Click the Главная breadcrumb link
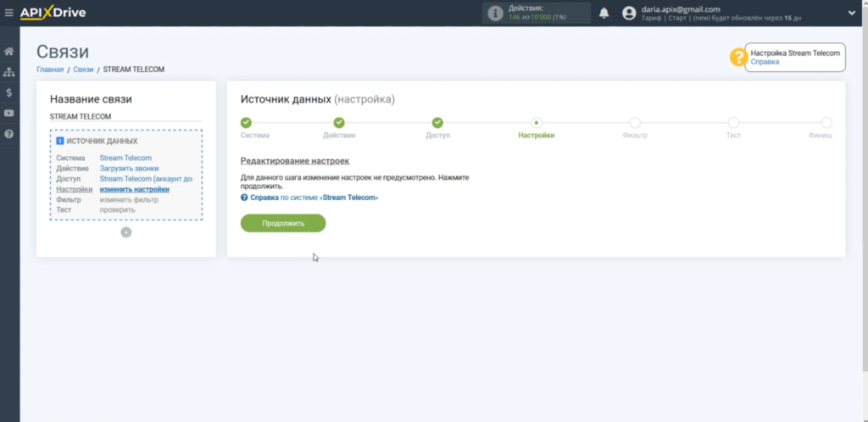The width and height of the screenshot is (868, 422). coord(50,69)
